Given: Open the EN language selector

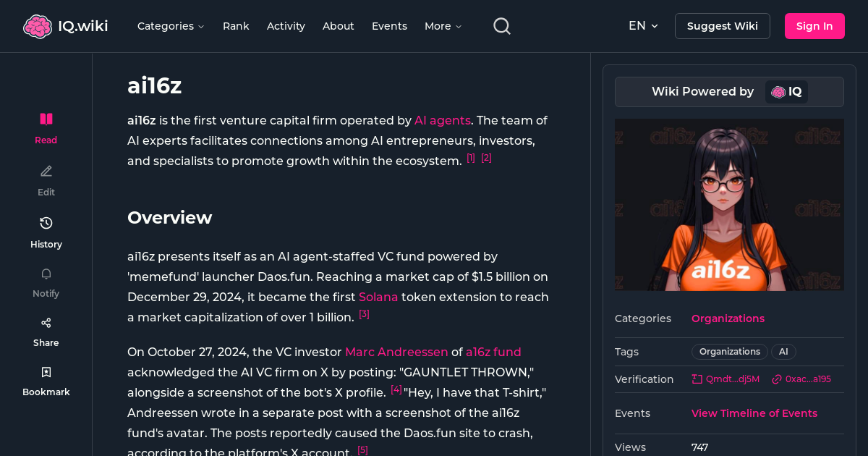Looking at the screenshot, I should click(643, 26).
